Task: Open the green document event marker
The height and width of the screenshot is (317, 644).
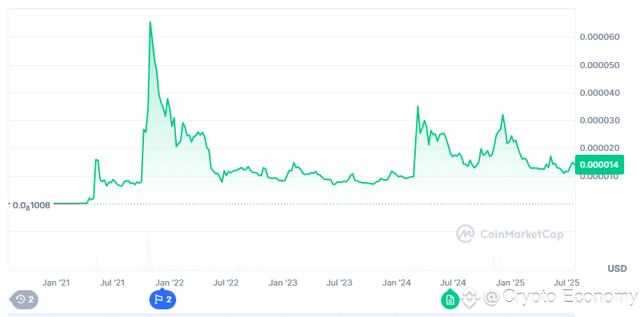Action: click(450, 299)
